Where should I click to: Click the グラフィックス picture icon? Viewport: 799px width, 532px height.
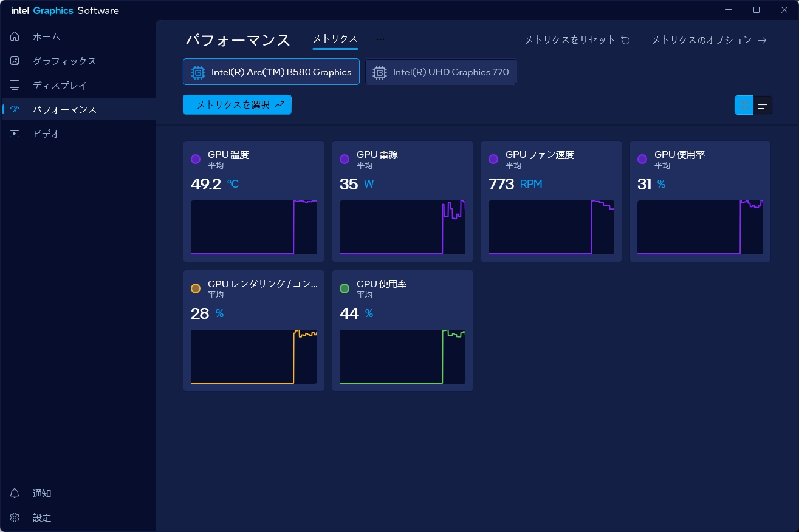[15, 61]
